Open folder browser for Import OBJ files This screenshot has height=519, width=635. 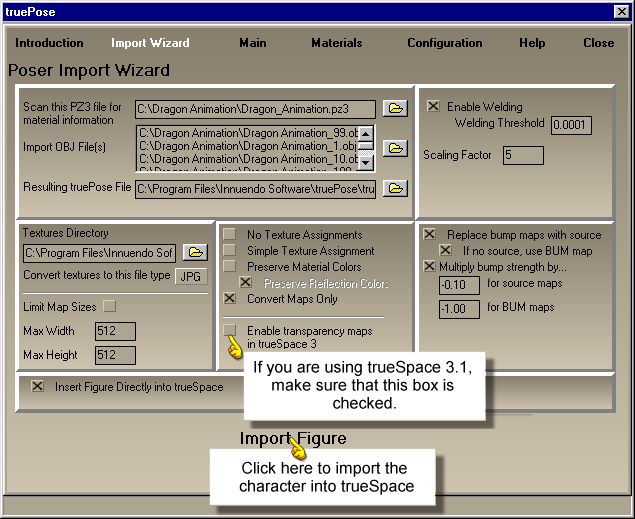point(395,148)
